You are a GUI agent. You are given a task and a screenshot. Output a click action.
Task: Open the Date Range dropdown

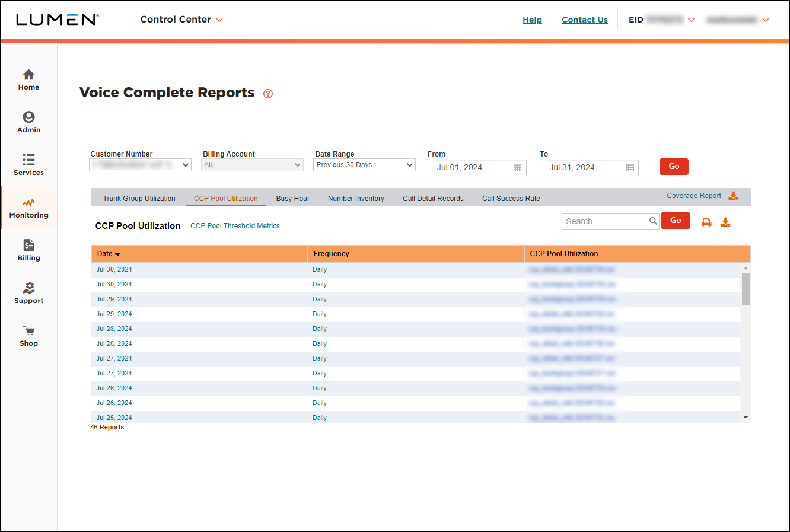364,164
